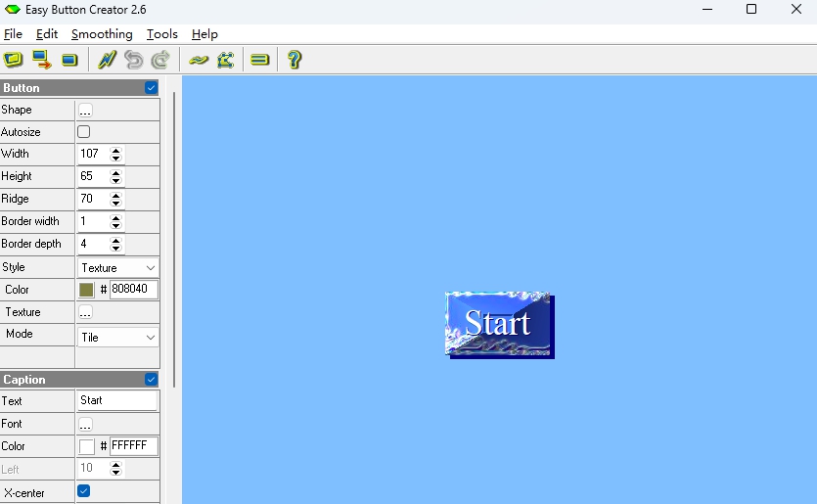Screen dimensions: 817x504
Task: Increase the Border depth with up arrow
Action: click(115, 241)
